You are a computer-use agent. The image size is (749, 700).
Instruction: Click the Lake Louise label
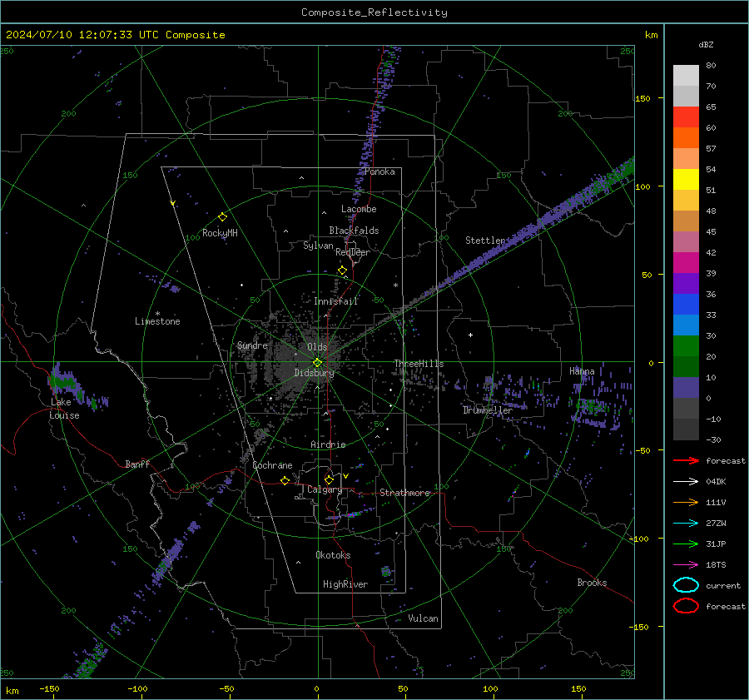pos(64,409)
